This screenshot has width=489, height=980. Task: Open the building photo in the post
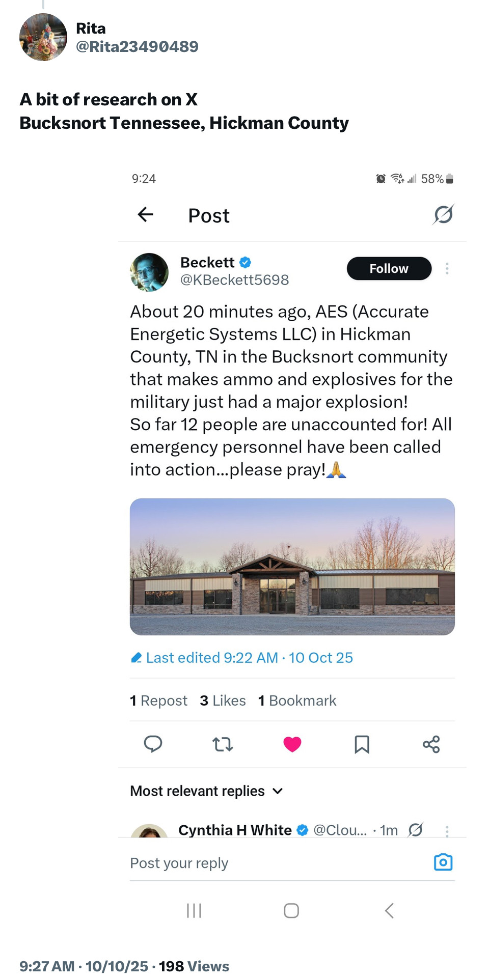click(292, 567)
